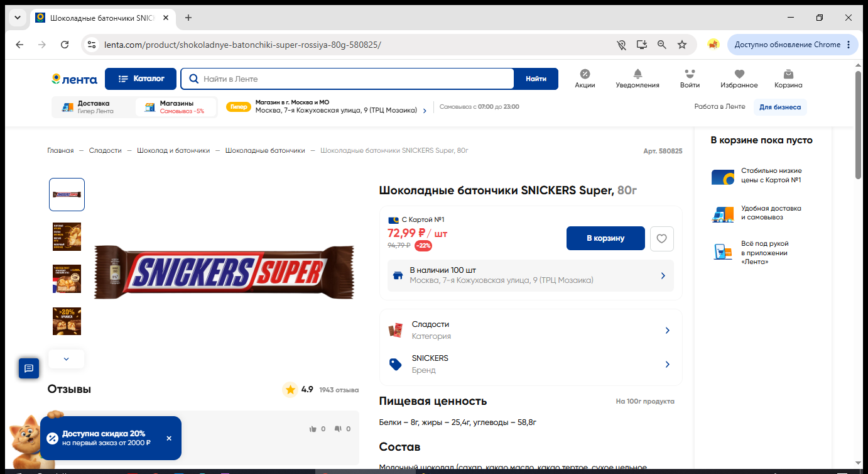Image resolution: width=868 pixels, height=474 pixels.
Task: Click the Для бизнеса button
Action: (780, 107)
